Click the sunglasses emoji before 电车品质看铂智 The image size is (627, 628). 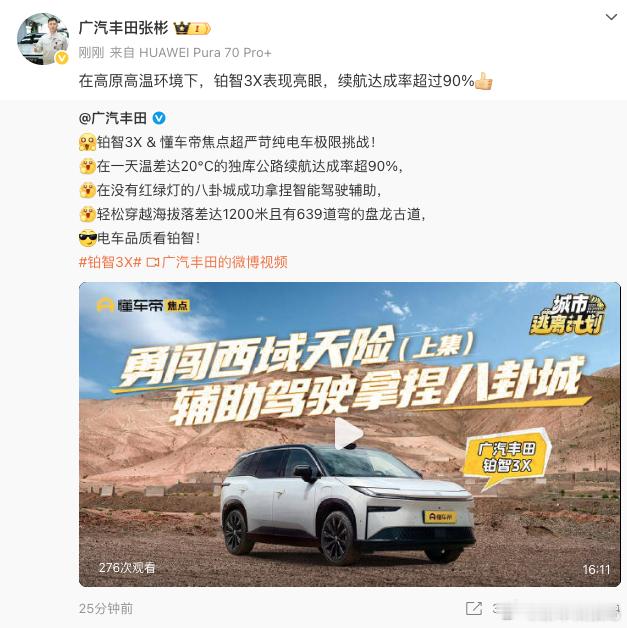(x=88, y=239)
